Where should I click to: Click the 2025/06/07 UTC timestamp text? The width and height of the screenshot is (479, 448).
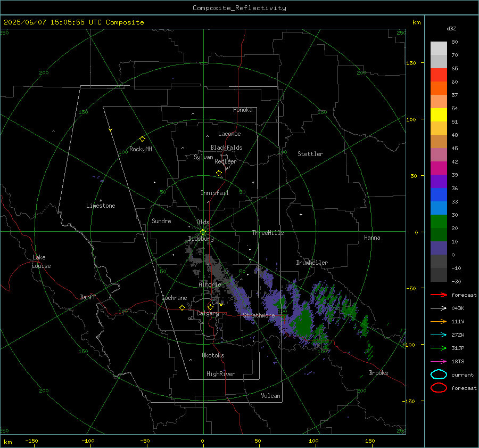coord(73,22)
